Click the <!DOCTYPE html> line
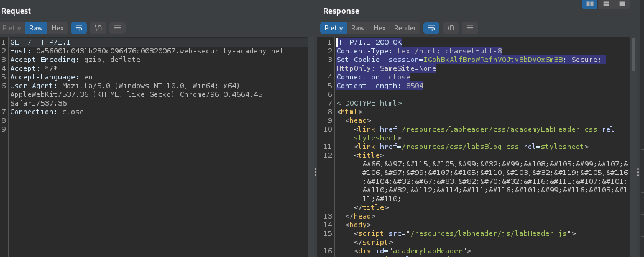Viewport: 644px width, 257px height. (369, 103)
